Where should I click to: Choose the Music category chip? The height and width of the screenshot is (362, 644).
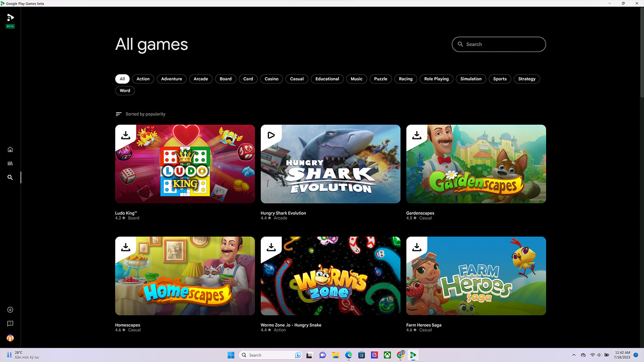coord(357,79)
